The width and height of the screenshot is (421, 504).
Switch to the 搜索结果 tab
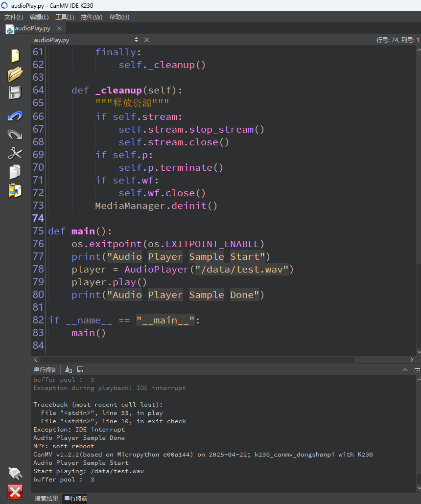pos(47,498)
